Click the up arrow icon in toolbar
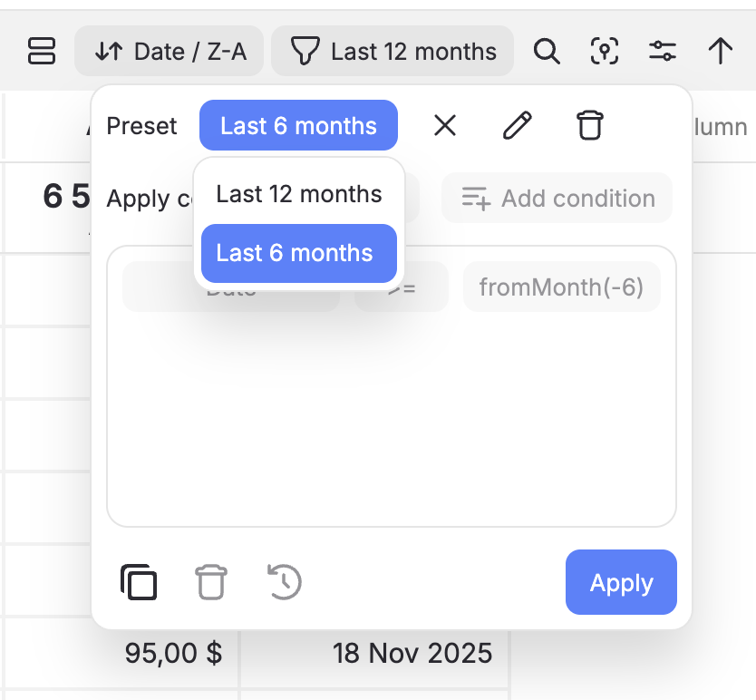 [721, 51]
